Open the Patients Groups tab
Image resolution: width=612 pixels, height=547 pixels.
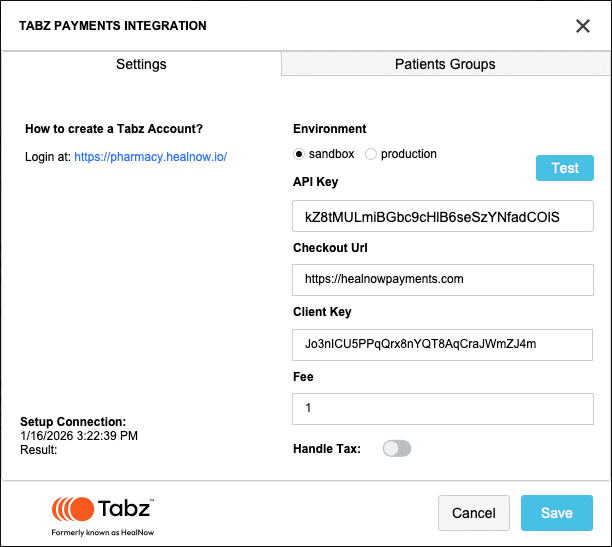(445, 64)
